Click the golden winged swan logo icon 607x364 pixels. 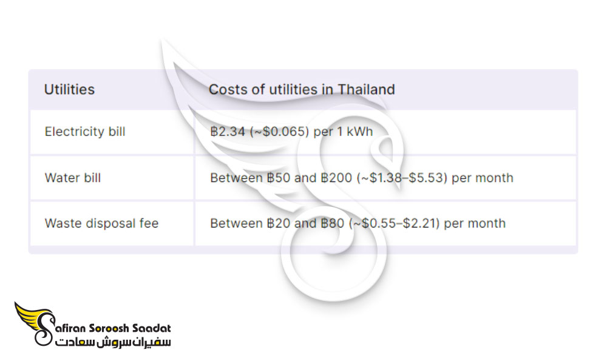click(x=35, y=323)
